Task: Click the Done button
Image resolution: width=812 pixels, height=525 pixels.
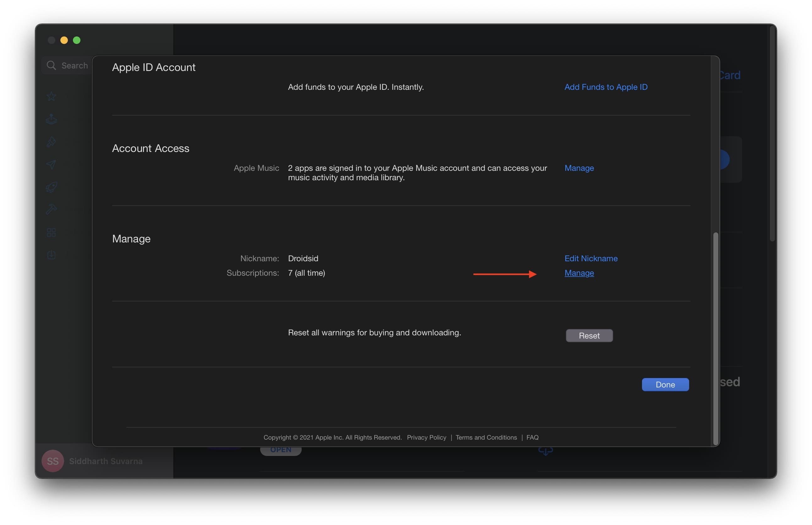Action: coord(665,385)
